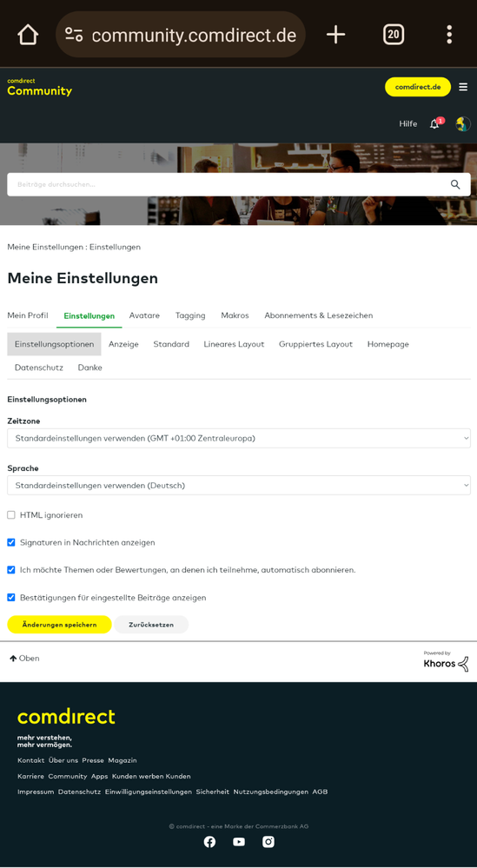The image size is (477, 868).
Task: Open the hamburger navigation menu
Action: [x=463, y=87]
